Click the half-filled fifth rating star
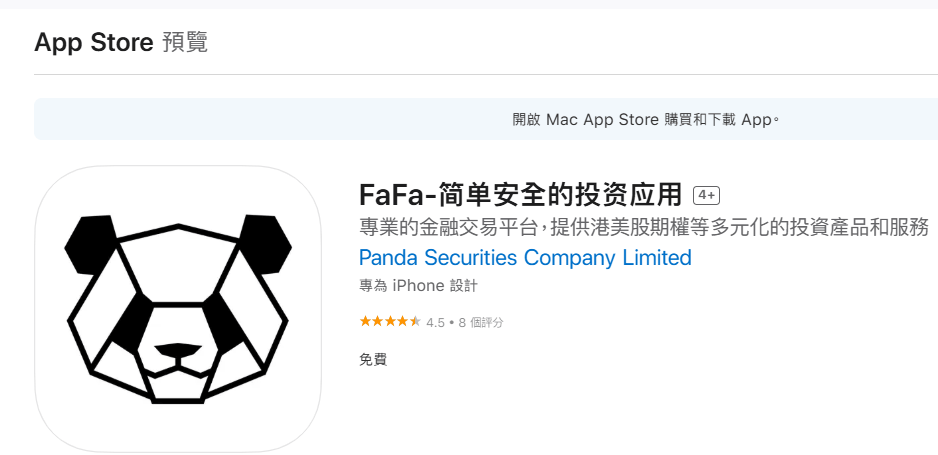 click(415, 322)
